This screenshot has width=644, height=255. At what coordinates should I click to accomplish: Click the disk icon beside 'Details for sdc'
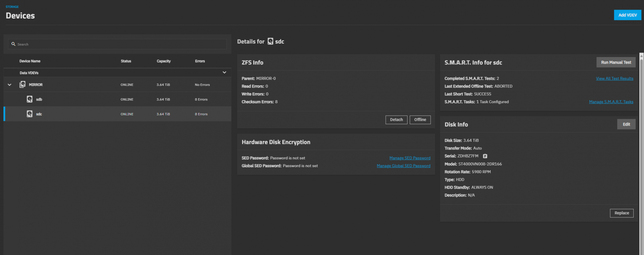[x=270, y=41]
